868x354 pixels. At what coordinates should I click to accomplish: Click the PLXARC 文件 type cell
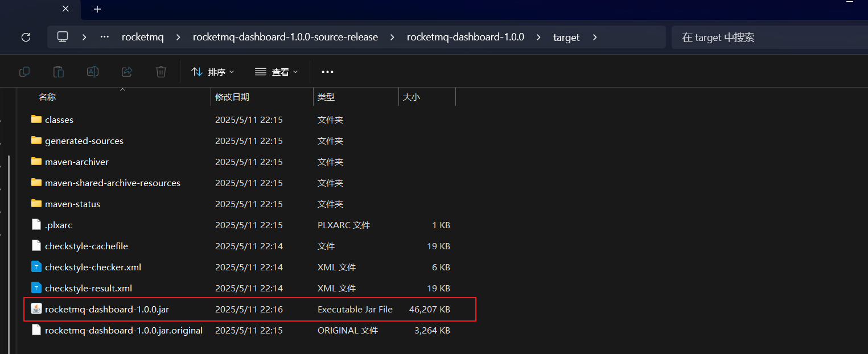(344, 225)
